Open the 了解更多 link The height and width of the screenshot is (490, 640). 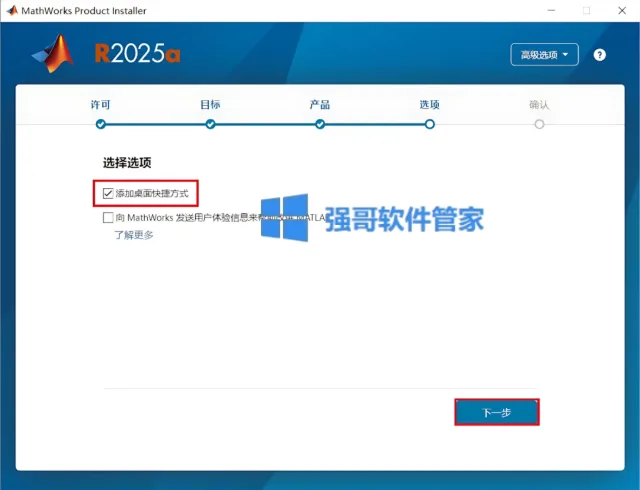[133, 235]
